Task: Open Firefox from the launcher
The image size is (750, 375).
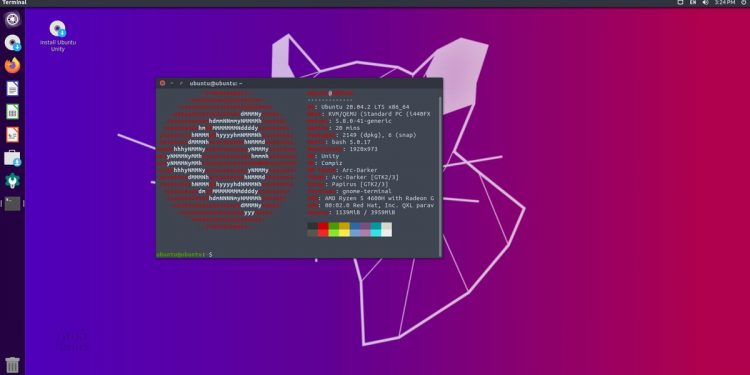Action: click(12, 65)
